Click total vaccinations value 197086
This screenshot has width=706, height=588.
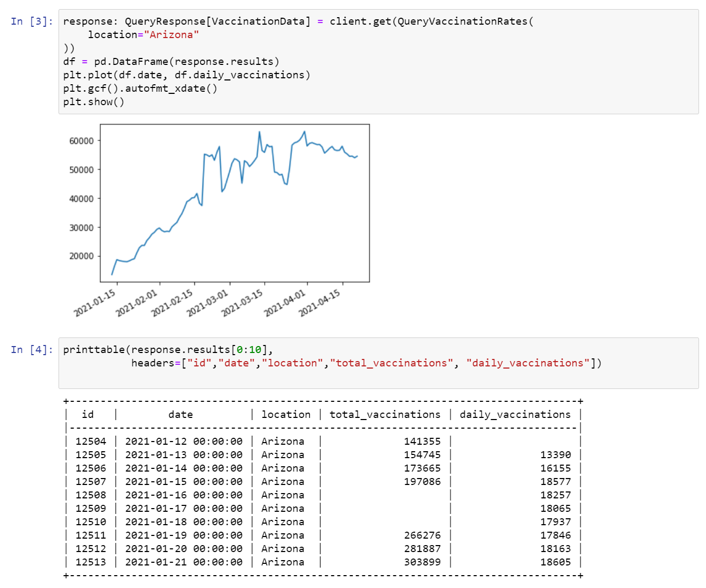point(422,482)
